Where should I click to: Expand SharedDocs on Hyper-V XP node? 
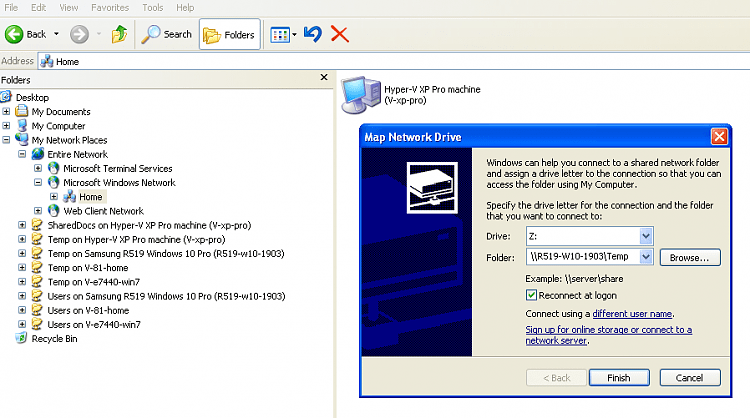click(x=22, y=225)
